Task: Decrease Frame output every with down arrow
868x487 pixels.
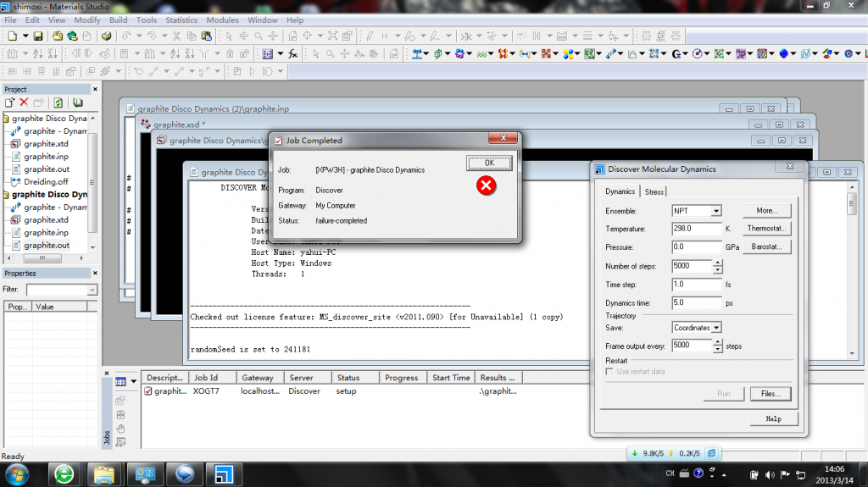Action: 718,349
